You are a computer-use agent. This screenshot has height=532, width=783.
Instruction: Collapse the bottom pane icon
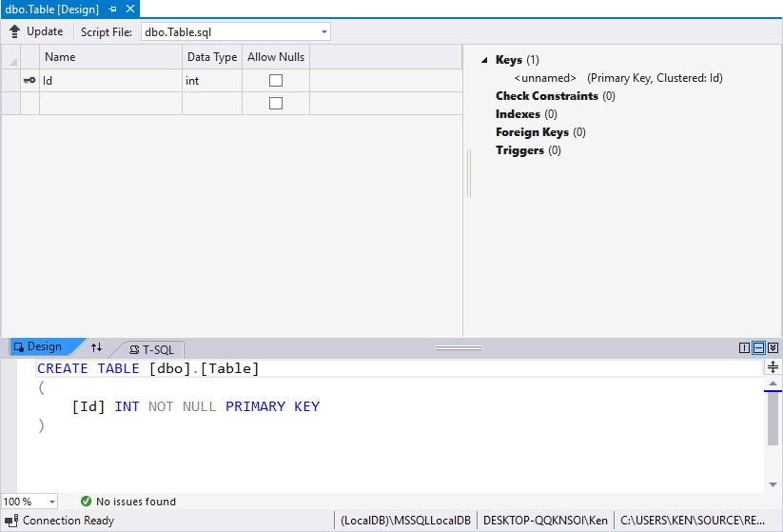[x=773, y=347]
